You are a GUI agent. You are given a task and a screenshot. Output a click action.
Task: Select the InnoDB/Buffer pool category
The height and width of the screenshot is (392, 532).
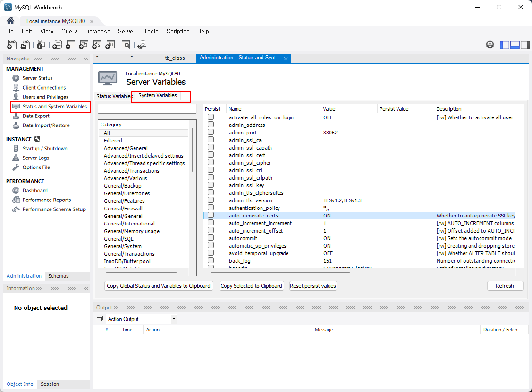(127, 261)
